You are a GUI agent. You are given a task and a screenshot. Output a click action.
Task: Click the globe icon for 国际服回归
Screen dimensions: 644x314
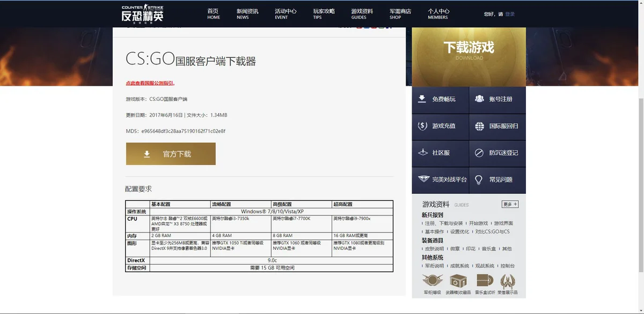pos(480,126)
